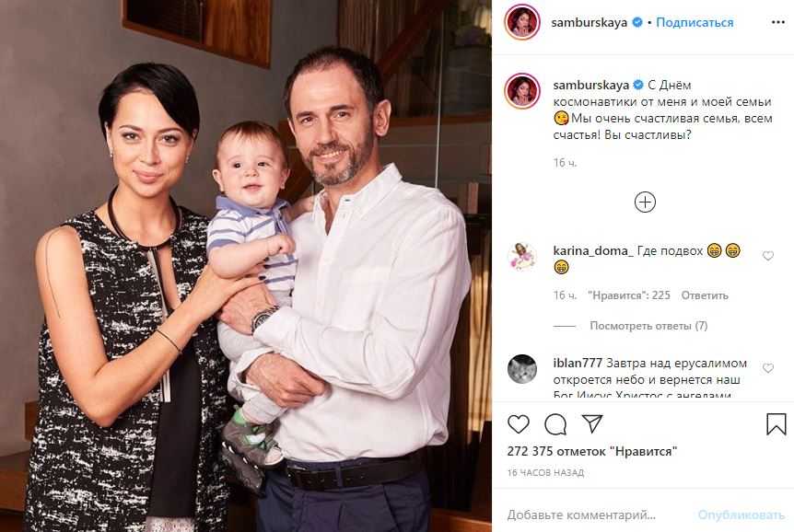Open comments via the speech bubble icon

coord(555,424)
